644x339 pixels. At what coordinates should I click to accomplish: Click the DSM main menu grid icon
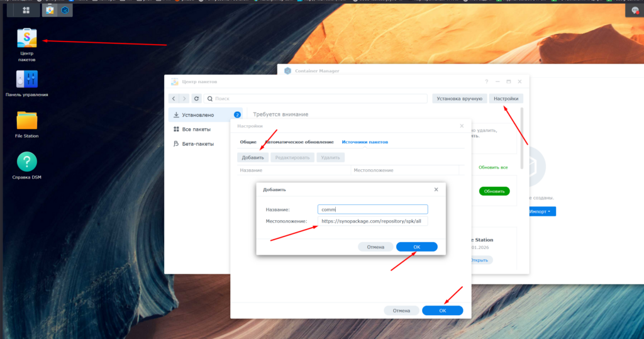pyautogui.click(x=26, y=10)
